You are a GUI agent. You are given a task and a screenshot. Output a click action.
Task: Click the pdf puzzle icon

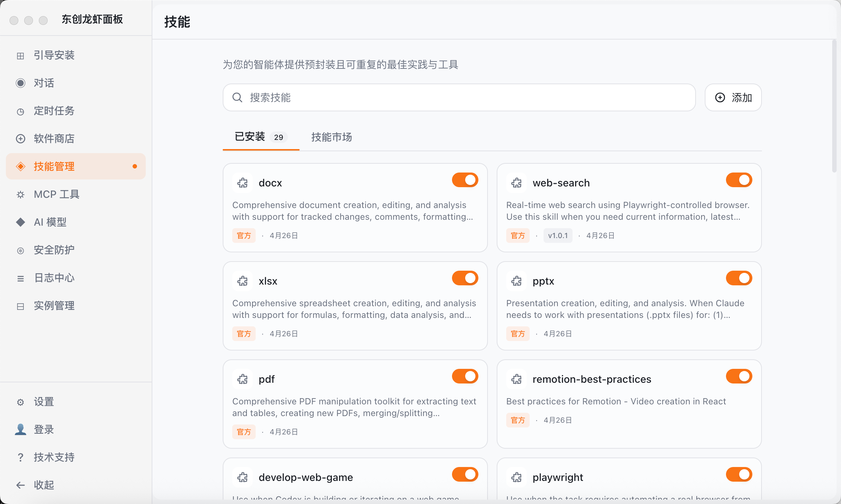coord(242,379)
